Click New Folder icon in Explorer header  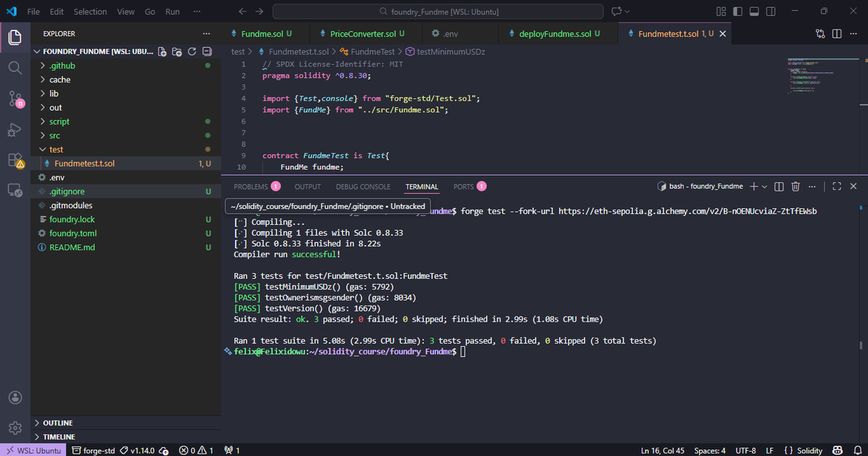(x=177, y=52)
